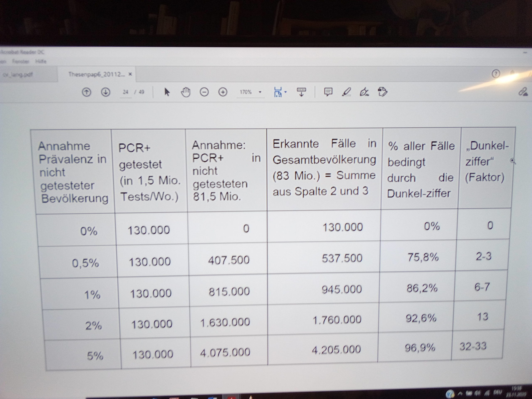Screen dimensions: 532x399
Task: Select the arrow selection tool
Action: (167, 92)
